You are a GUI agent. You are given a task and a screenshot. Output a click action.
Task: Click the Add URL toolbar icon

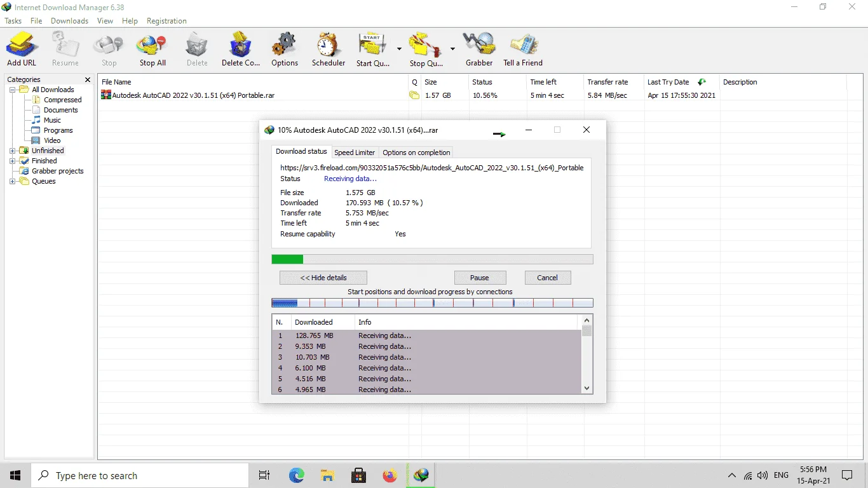pos(22,50)
